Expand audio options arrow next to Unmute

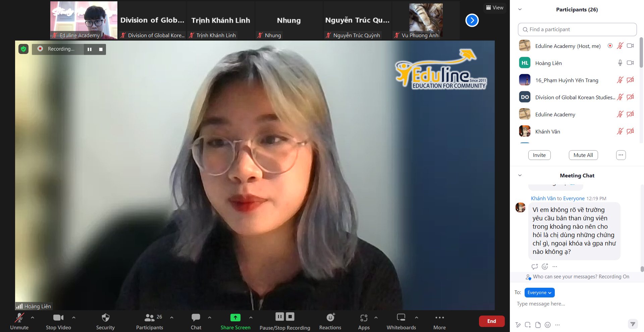pyautogui.click(x=33, y=317)
